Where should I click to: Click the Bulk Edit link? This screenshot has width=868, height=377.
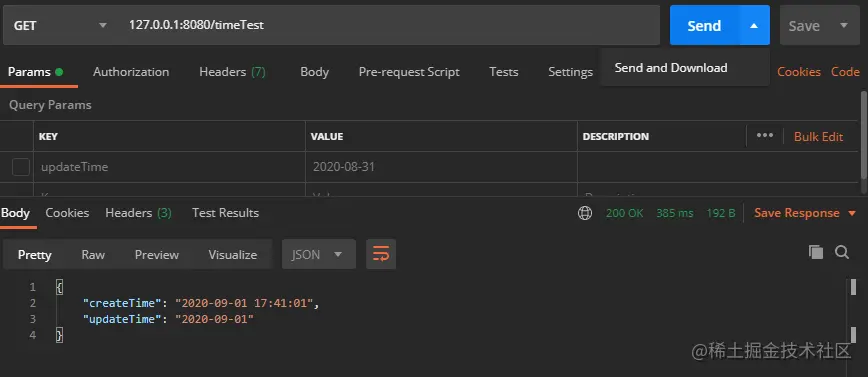(x=819, y=137)
